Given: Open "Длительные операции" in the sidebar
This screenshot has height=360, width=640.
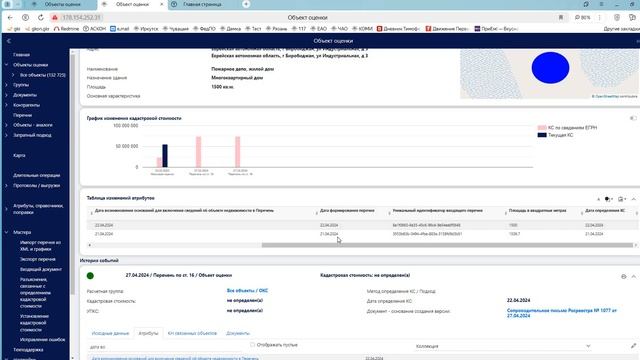Looking at the screenshot, I should [x=37, y=176].
